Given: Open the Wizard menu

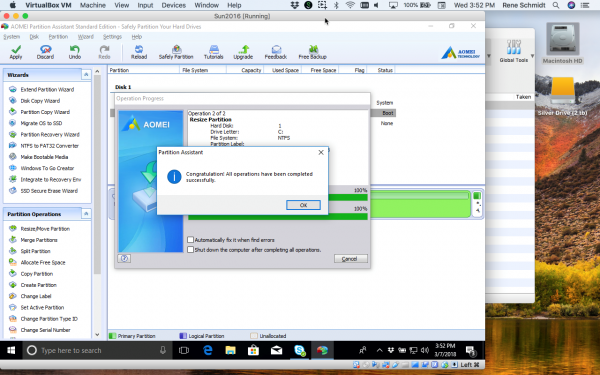Looking at the screenshot, I should point(85,37).
